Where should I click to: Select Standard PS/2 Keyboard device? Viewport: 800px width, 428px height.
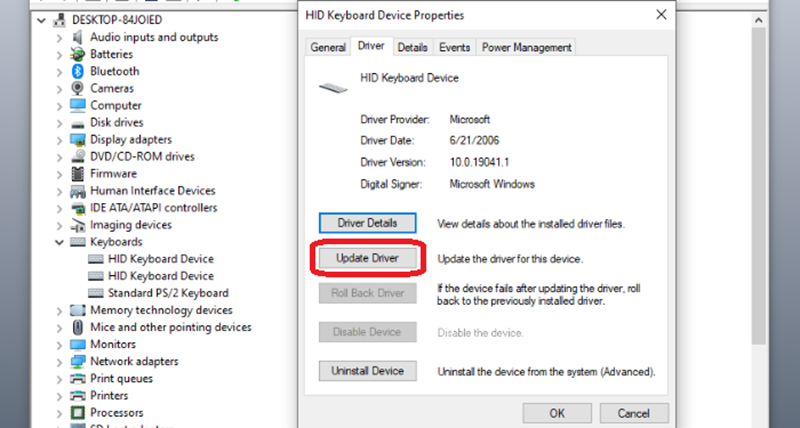coord(168,293)
